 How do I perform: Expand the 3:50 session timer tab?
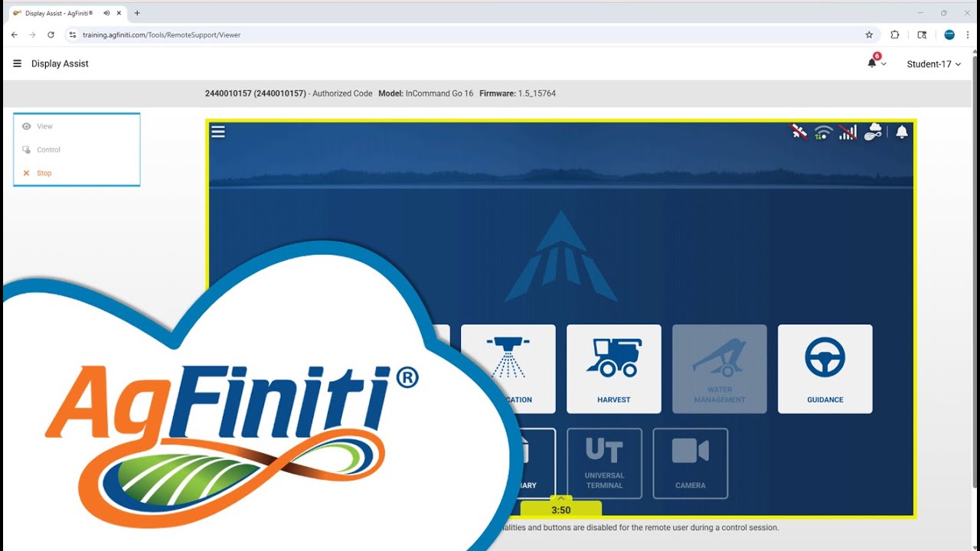point(560,506)
